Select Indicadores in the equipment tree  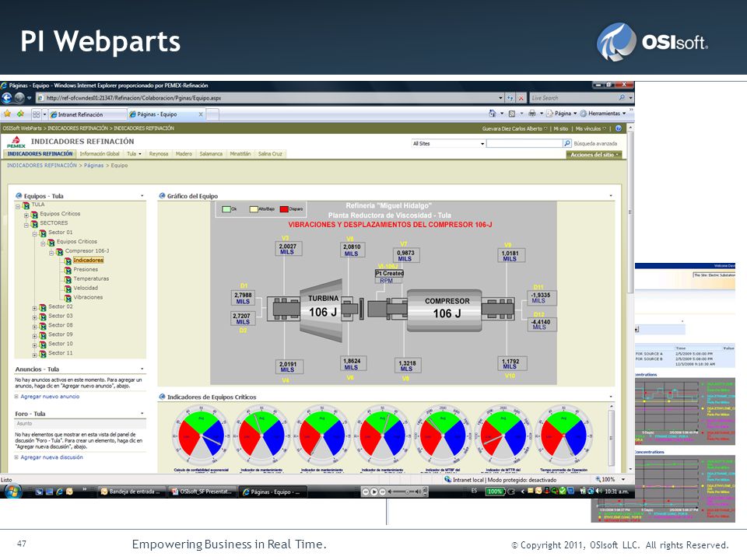(88, 260)
